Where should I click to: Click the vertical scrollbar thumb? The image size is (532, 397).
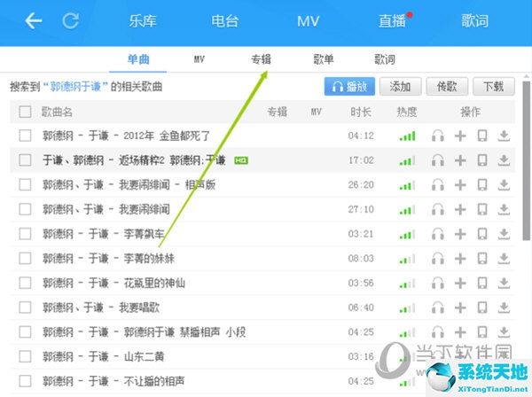coord(527,160)
